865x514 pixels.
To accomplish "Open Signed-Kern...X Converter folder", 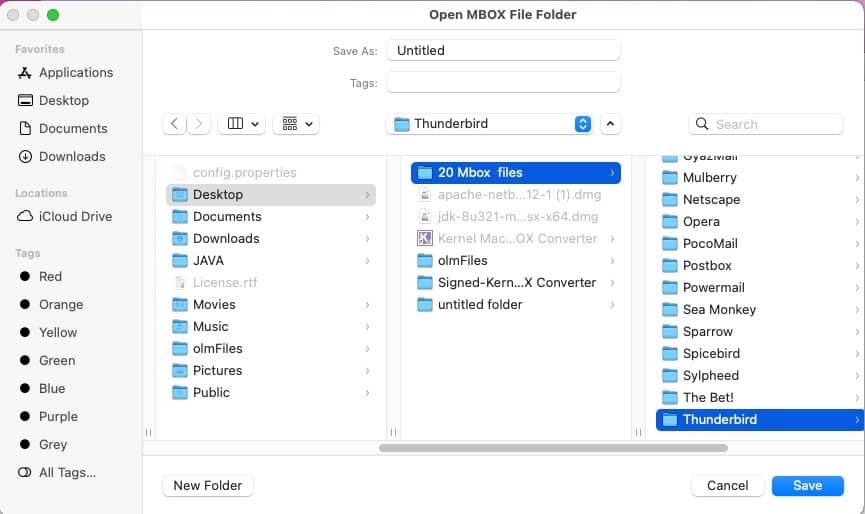I will (516, 282).
